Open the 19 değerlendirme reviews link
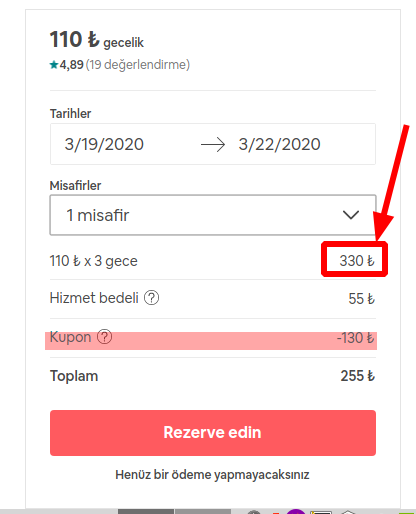The height and width of the screenshot is (514, 416). point(138,65)
